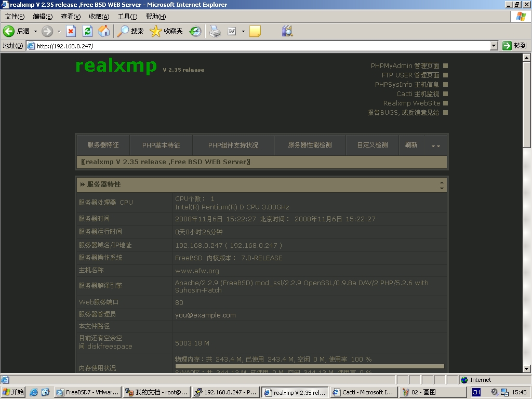This screenshot has width=532, height=399.
Task: Click the second quick launch icon
Action: coord(46,392)
